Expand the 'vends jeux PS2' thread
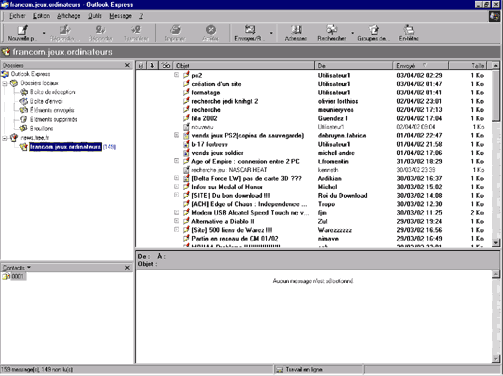This screenshot has height=376, width=503. pyautogui.click(x=176, y=135)
